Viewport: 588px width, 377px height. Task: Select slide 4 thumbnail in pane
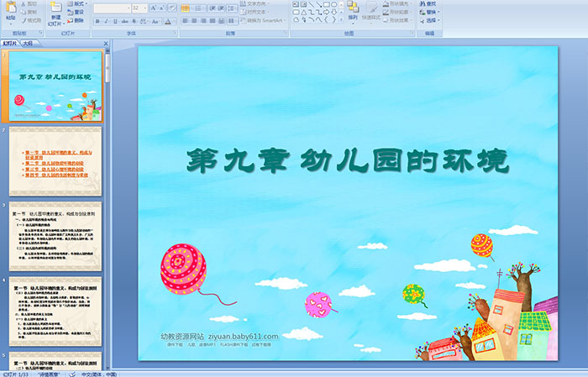pyautogui.click(x=55, y=312)
